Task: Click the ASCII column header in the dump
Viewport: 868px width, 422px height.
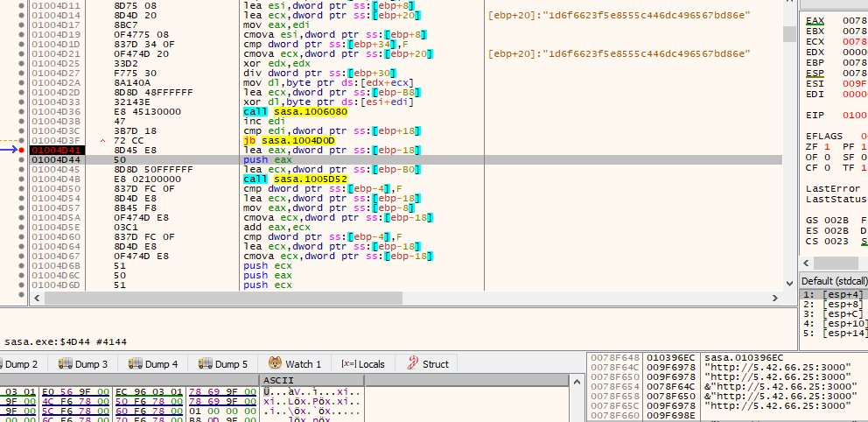Action: (x=280, y=380)
